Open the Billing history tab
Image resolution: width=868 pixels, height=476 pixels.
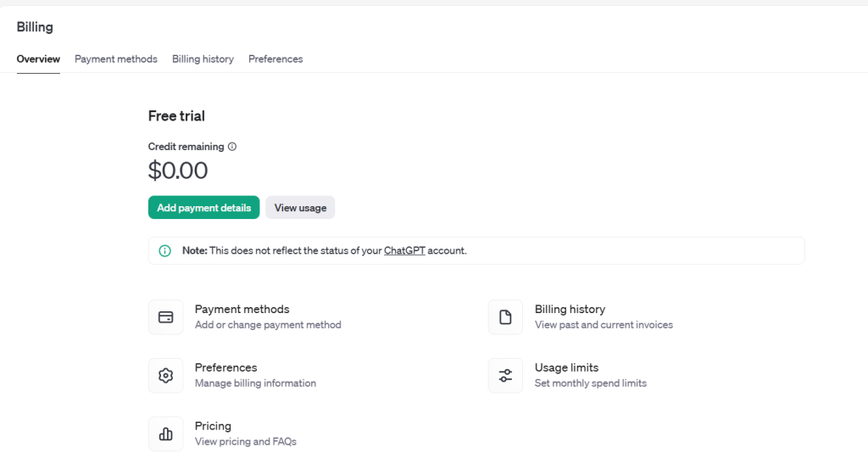(x=203, y=59)
